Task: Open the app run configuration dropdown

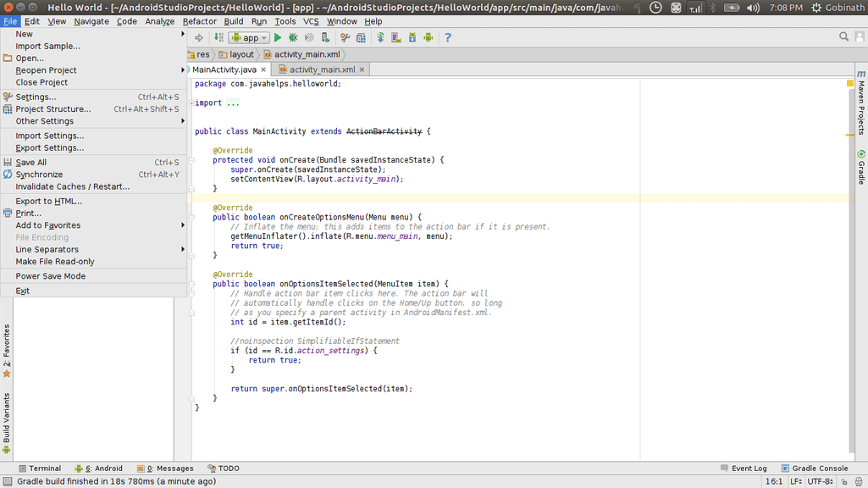Action: (249, 37)
